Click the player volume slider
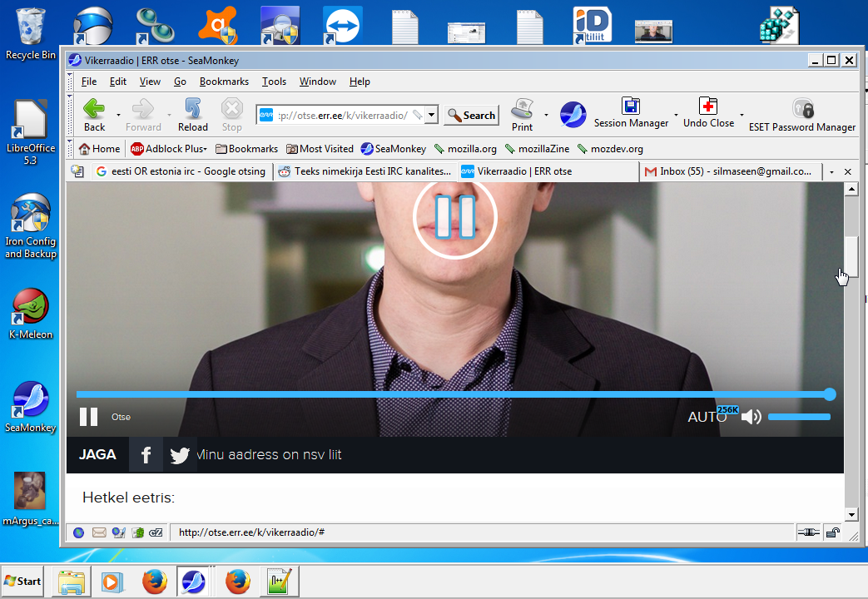This screenshot has width=868, height=599. tap(799, 417)
